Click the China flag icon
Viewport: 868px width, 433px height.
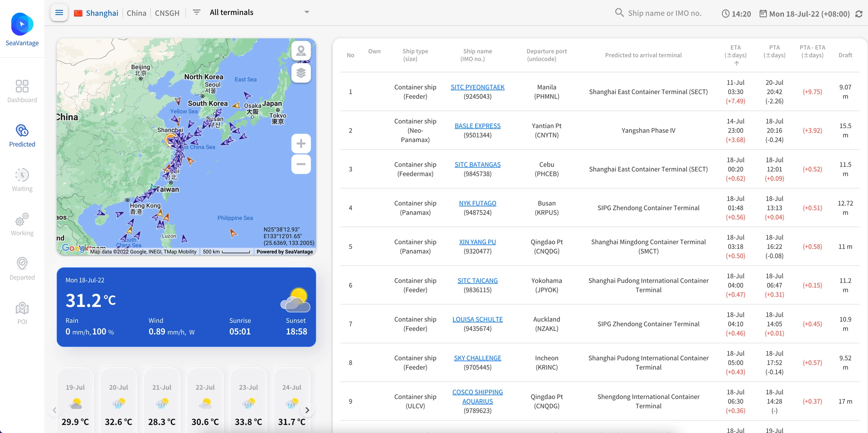[78, 13]
